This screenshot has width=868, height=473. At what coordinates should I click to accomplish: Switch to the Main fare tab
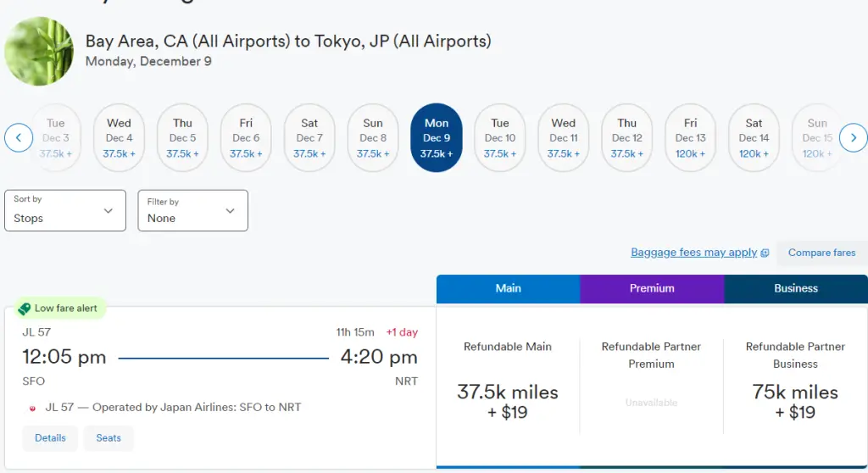(508, 288)
